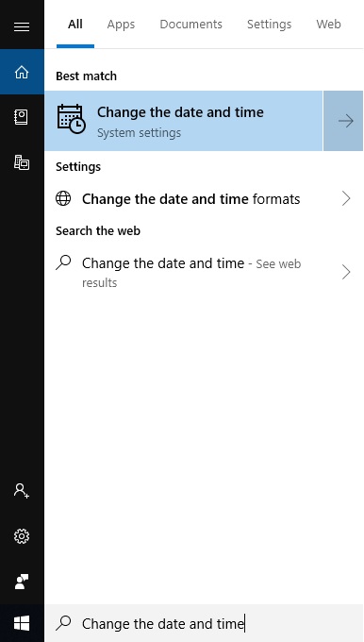Expand the Best match result with the arrow
Viewport: 364px width, 642px height.
point(343,121)
